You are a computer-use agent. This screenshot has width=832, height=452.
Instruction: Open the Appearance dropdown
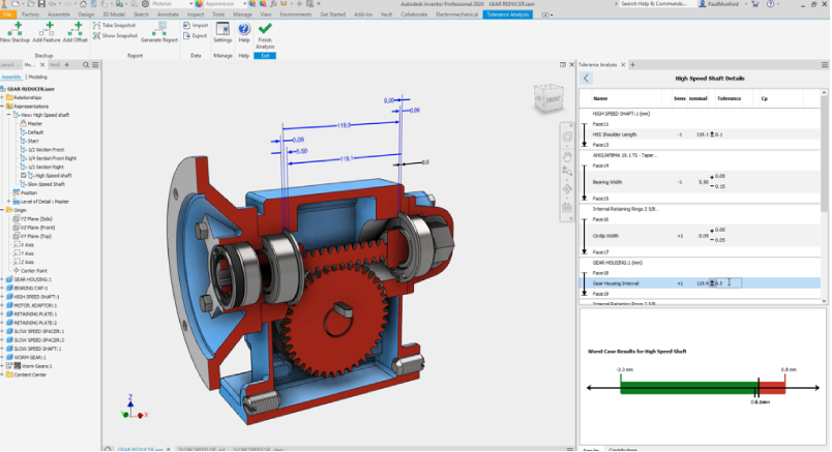(245, 4)
